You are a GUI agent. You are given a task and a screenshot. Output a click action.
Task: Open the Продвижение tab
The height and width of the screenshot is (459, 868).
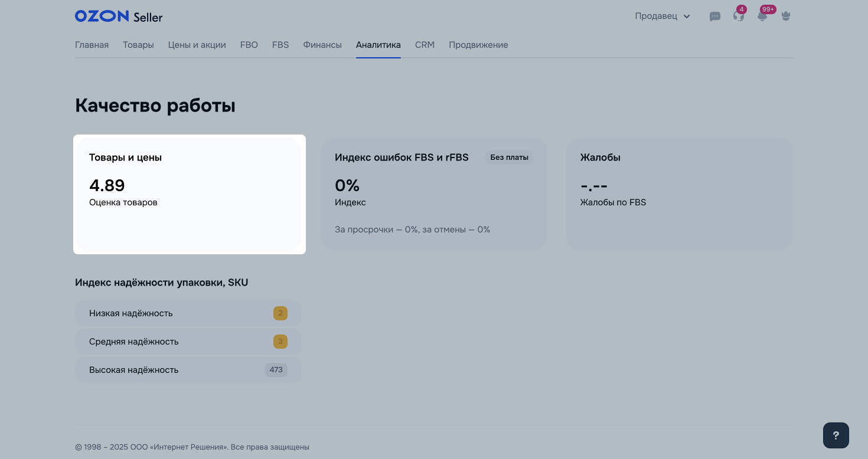478,45
